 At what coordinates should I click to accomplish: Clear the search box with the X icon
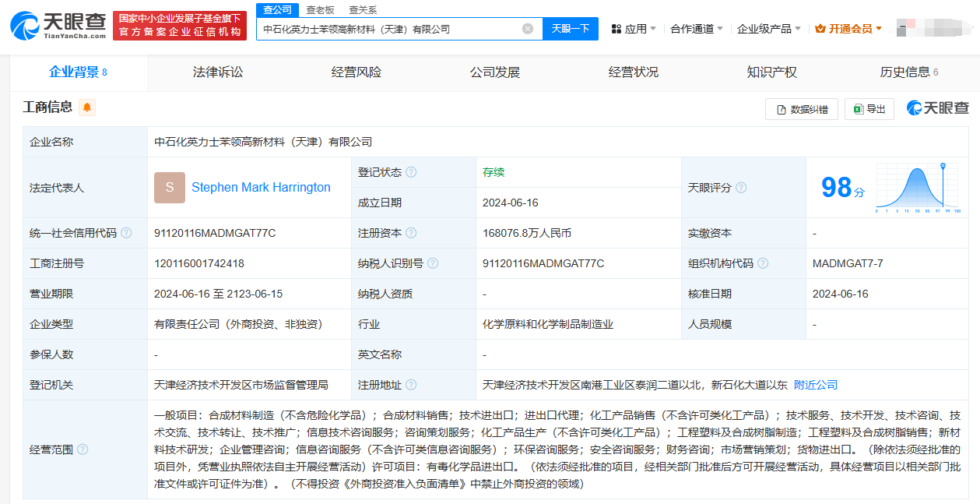[x=528, y=29]
